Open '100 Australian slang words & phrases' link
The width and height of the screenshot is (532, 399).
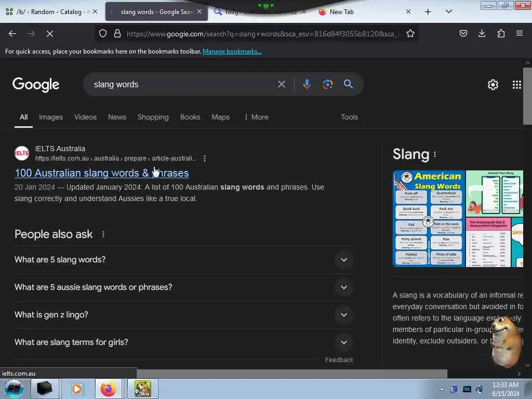pos(102,173)
